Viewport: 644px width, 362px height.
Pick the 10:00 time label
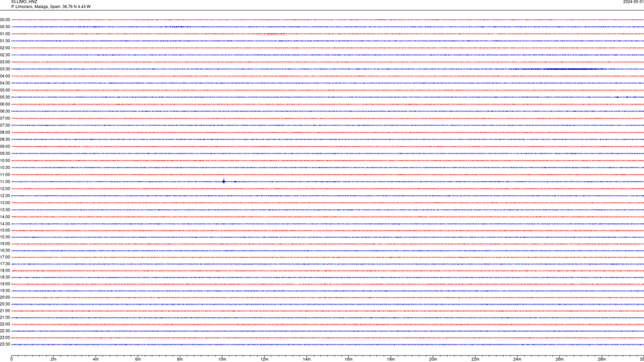pos(5,160)
